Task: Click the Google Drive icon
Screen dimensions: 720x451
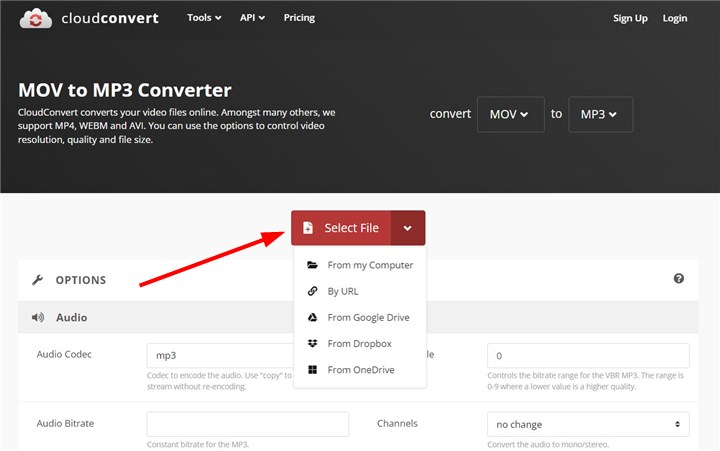Action: [x=312, y=317]
